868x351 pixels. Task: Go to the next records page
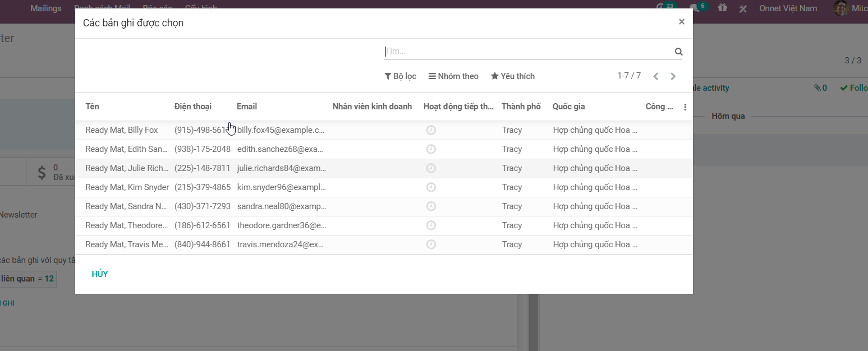pos(673,76)
